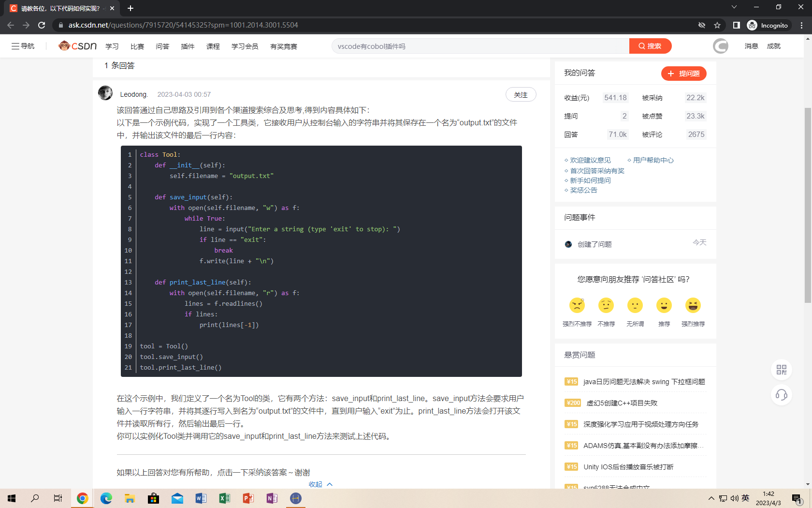This screenshot has height=508, width=812.
Task: Reload the page
Action: (x=42, y=25)
